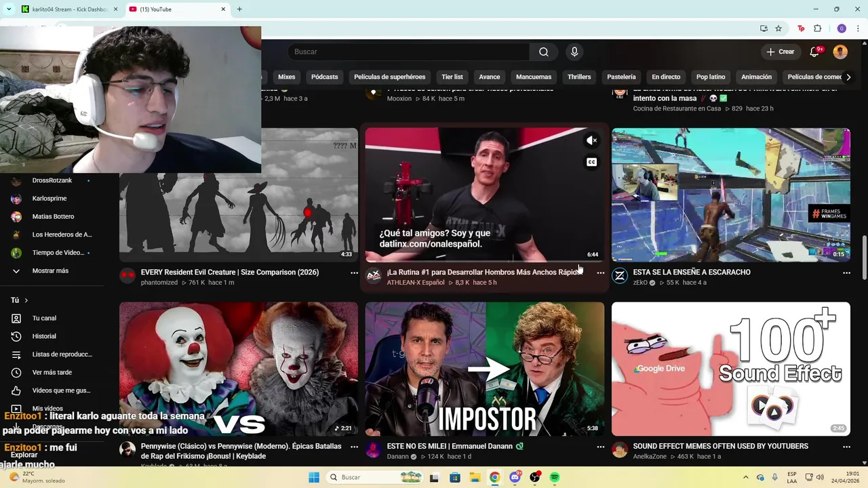Open options for La Rutina #1 Hombros video
Image resolution: width=868 pixels, height=488 pixels.
click(x=600, y=272)
